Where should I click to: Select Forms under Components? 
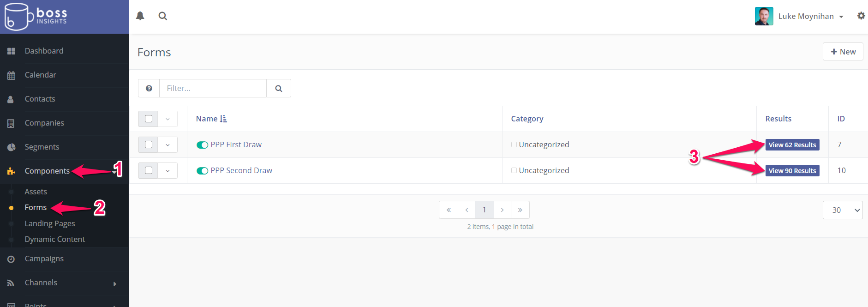[36, 207]
